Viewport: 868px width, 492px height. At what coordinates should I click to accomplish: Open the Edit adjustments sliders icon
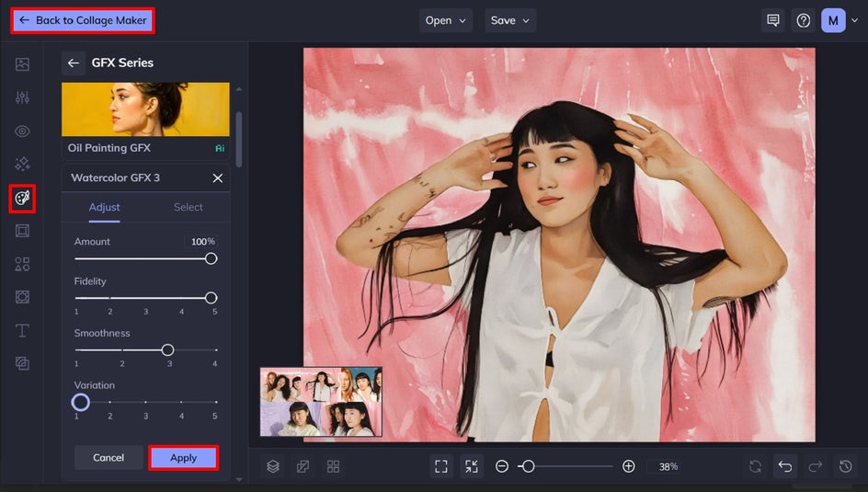coord(22,98)
